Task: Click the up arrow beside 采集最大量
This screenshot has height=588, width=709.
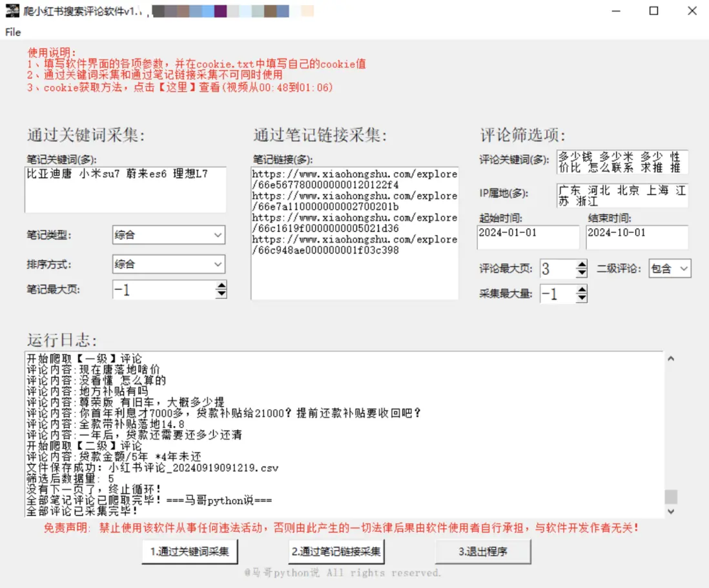Action: point(581,290)
